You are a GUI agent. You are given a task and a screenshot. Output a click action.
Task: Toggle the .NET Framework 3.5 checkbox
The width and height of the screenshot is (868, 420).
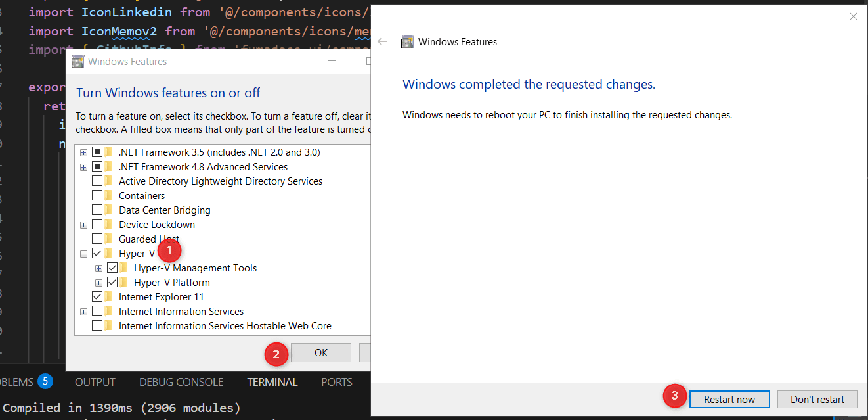pyautogui.click(x=97, y=152)
